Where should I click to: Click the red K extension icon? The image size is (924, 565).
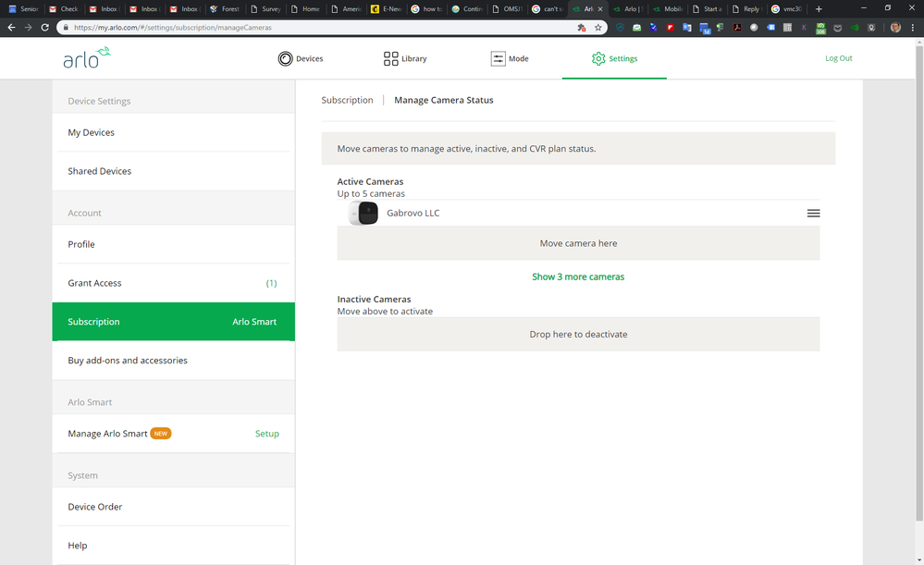804,27
